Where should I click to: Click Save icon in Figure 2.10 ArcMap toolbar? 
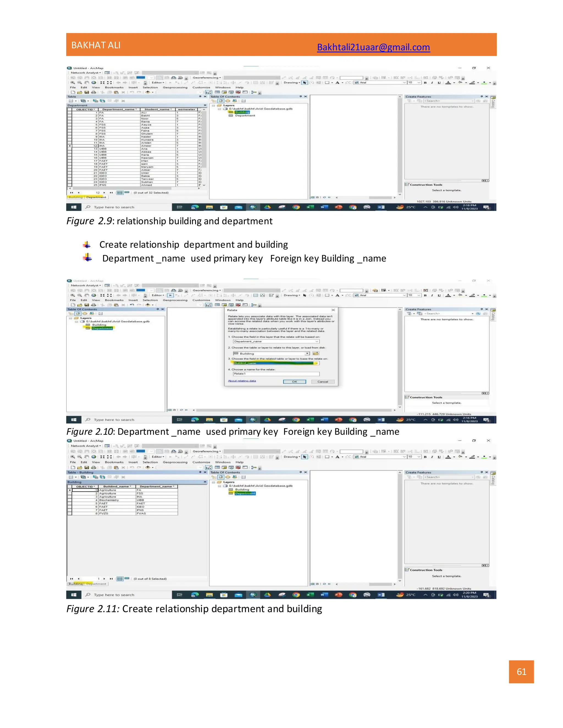point(86,305)
